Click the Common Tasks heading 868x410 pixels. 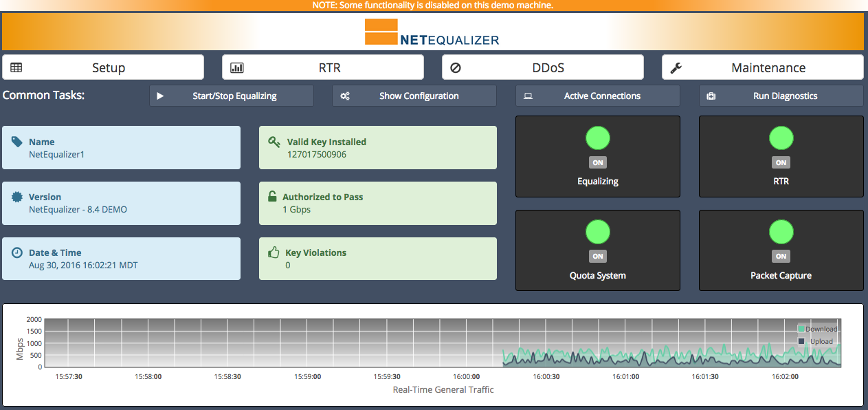click(44, 95)
